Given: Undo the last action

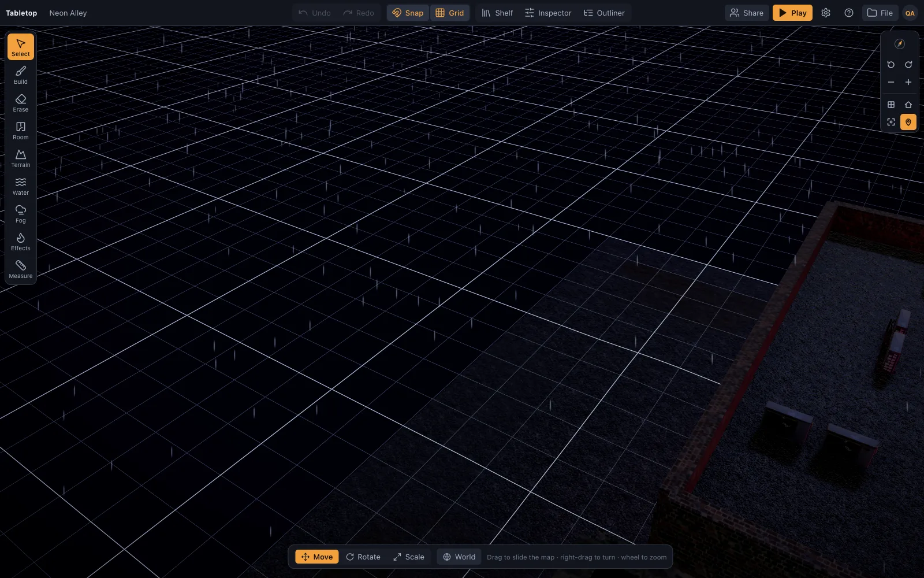Looking at the screenshot, I should [315, 13].
